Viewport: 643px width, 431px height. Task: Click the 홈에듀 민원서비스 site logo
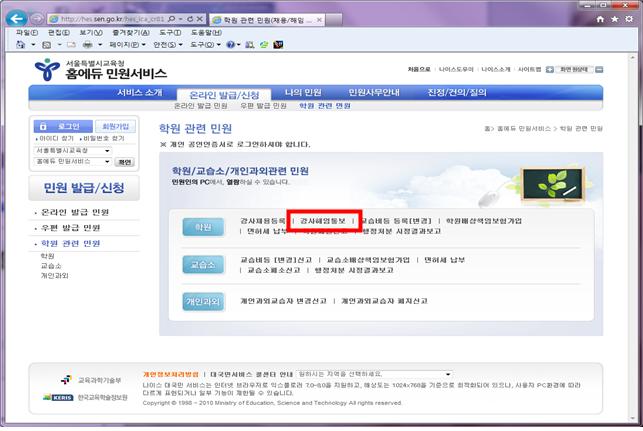pos(101,70)
